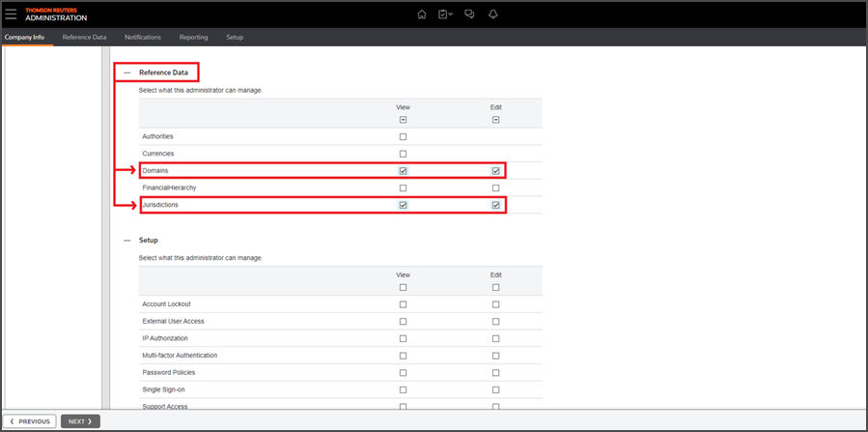The width and height of the screenshot is (868, 432).
Task: Check View for IP Authorization
Action: tap(403, 338)
